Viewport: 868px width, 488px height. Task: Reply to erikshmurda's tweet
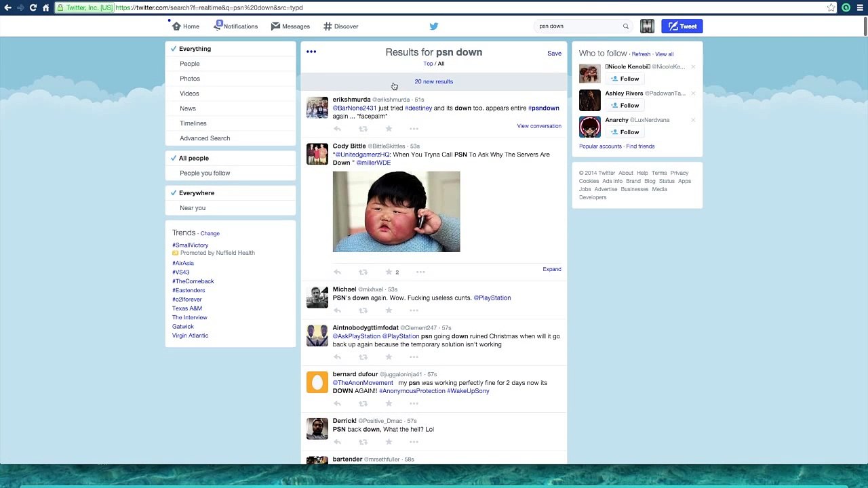coord(337,129)
